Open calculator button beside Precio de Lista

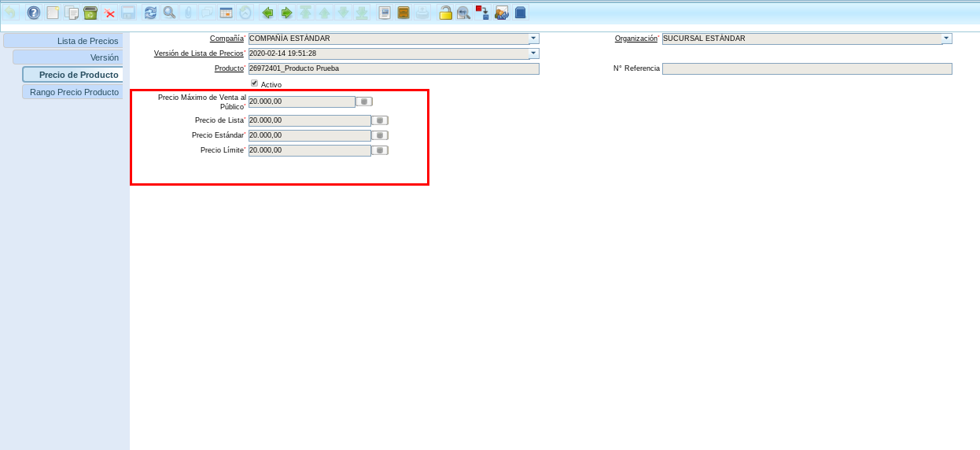pos(380,120)
